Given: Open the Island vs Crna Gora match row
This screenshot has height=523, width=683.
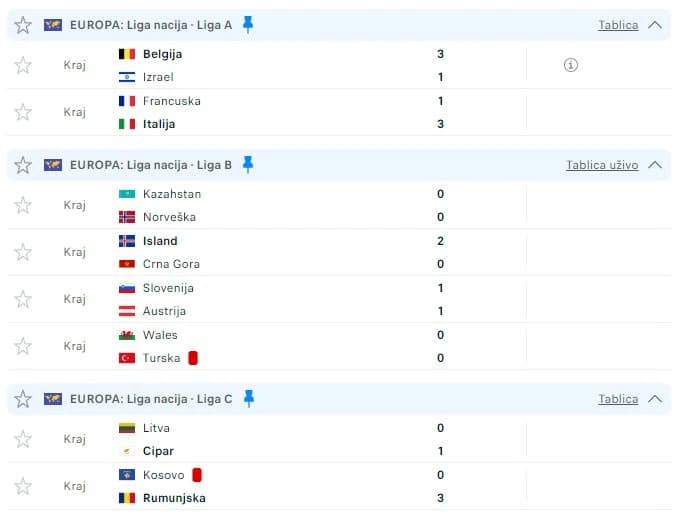Looking at the screenshot, I should pos(340,252).
